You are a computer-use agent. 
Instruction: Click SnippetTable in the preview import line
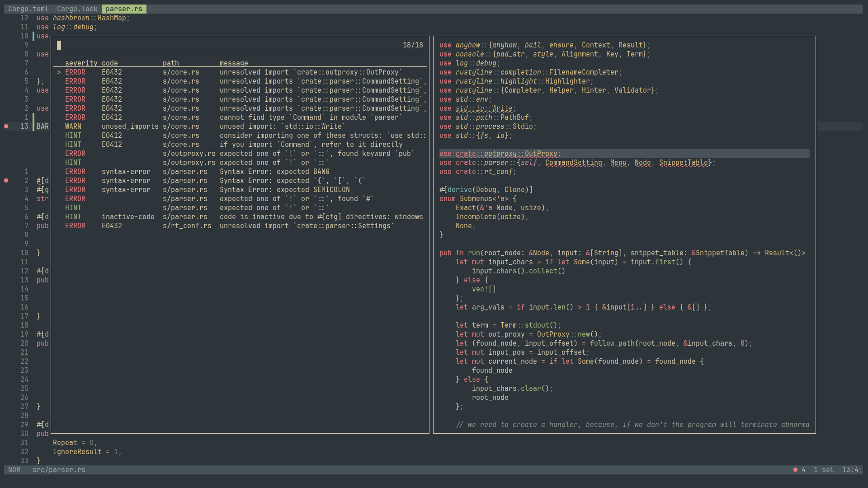tap(684, 163)
